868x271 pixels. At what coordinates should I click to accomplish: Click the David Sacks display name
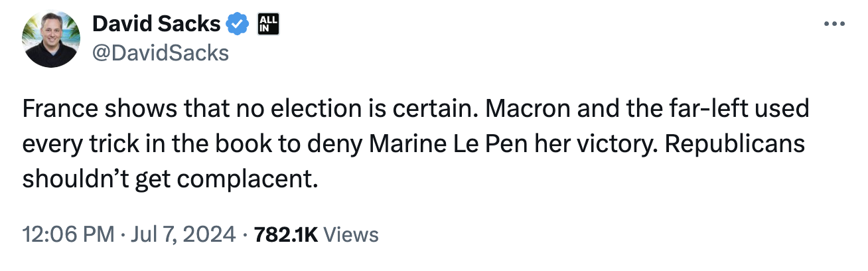point(156,25)
